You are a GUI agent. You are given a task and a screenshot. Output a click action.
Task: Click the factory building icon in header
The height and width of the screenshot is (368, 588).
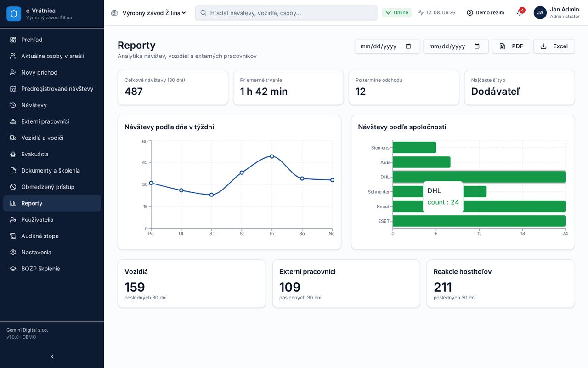(x=114, y=13)
